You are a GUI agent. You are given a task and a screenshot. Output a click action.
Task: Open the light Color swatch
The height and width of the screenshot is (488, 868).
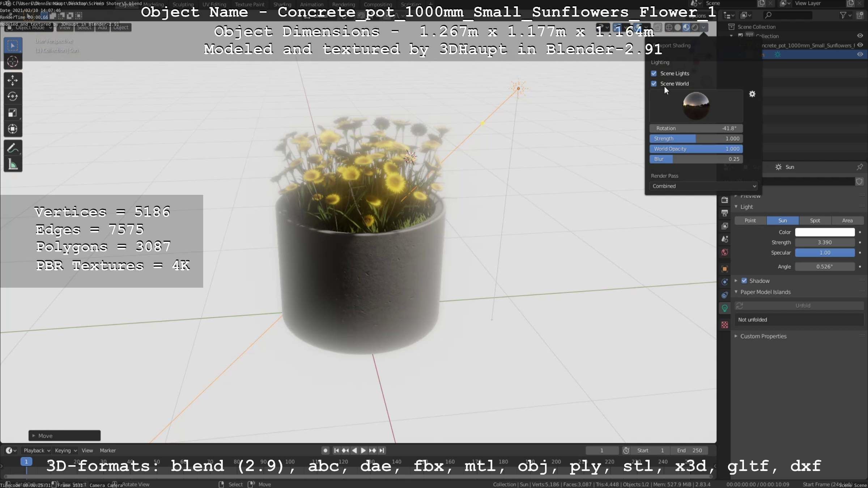[825, 232]
